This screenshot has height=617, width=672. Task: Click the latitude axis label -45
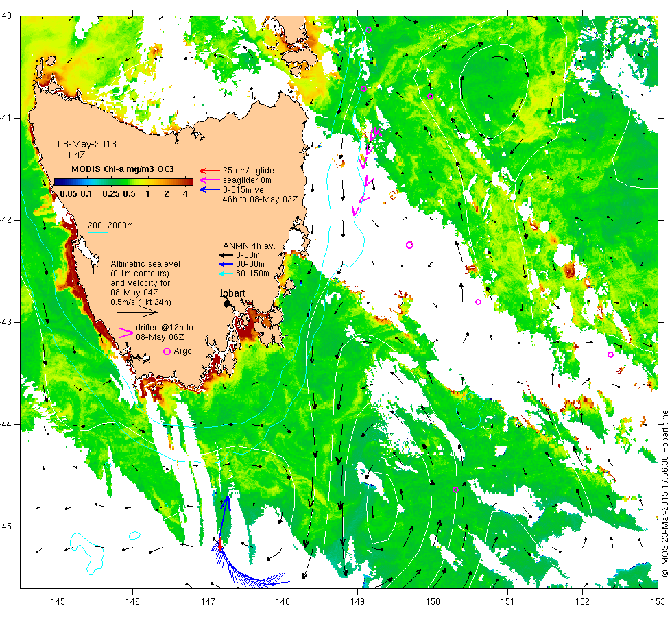[x=8, y=527]
